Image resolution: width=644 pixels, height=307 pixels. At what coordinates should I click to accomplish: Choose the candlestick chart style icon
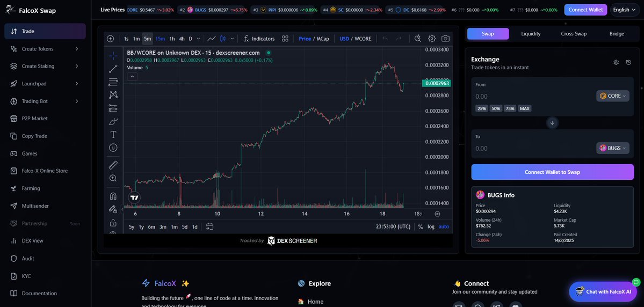223,39
